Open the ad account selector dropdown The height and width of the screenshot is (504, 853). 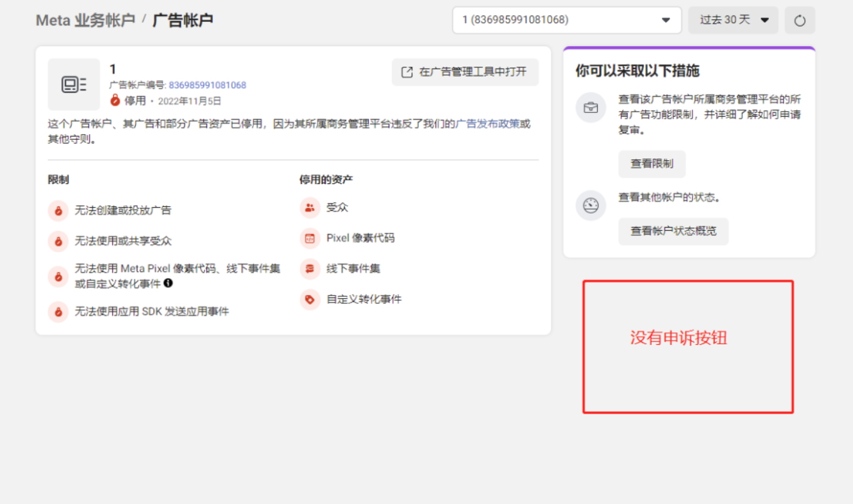pyautogui.click(x=566, y=20)
